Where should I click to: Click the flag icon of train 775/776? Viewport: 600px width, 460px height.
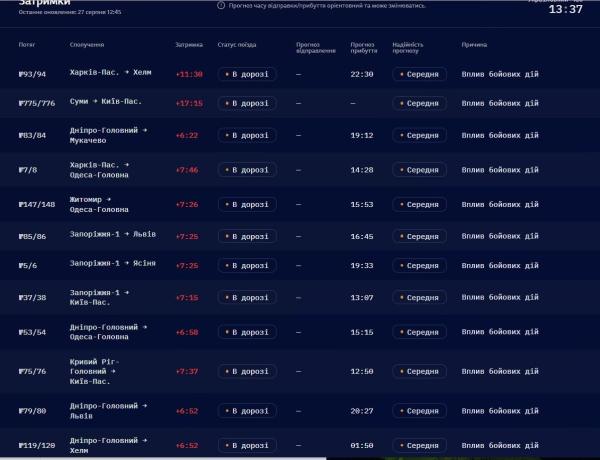21,103
